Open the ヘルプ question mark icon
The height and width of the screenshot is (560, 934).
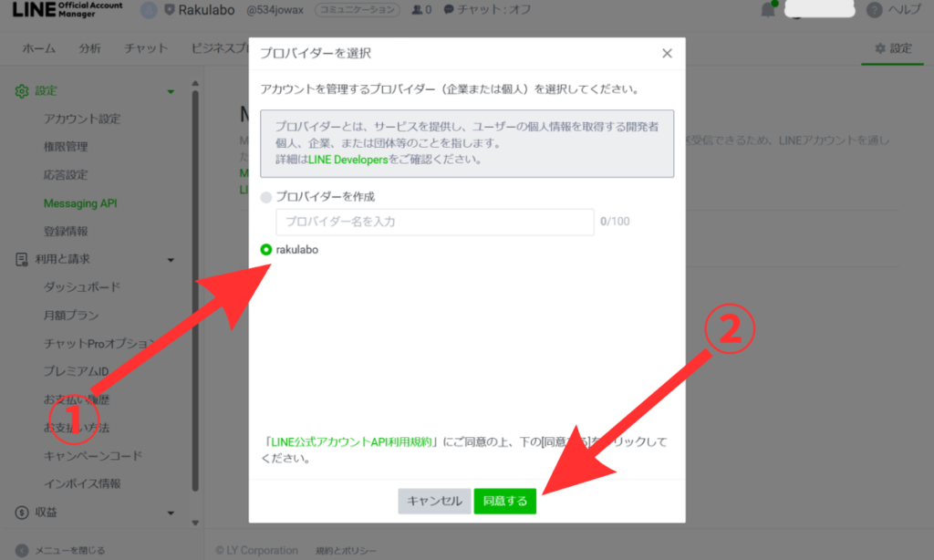(874, 10)
